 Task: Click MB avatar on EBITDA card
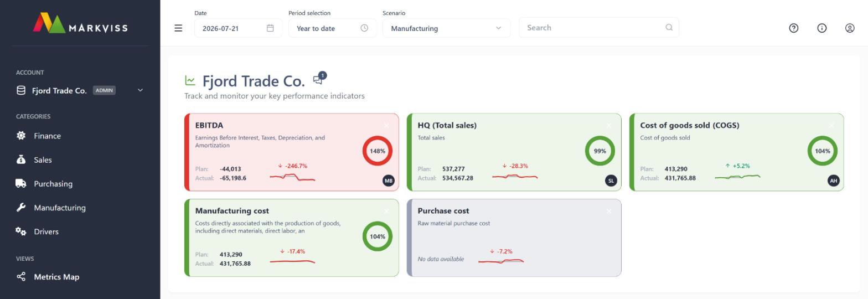(x=389, y=181)
